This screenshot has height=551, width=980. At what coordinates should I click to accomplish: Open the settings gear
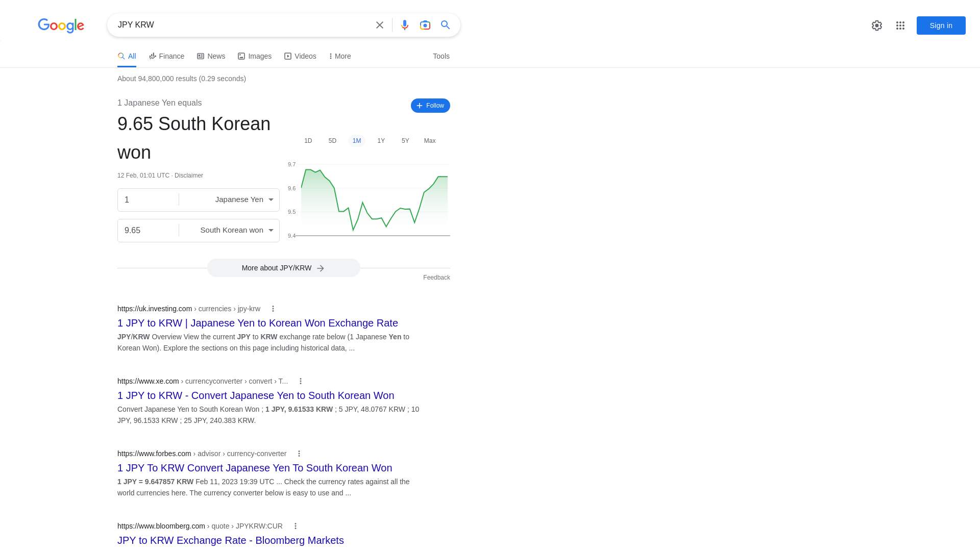point(877,26)
